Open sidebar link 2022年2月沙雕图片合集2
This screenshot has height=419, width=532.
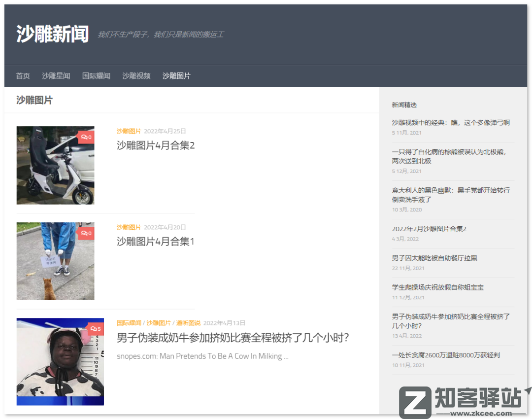(430, 229)
